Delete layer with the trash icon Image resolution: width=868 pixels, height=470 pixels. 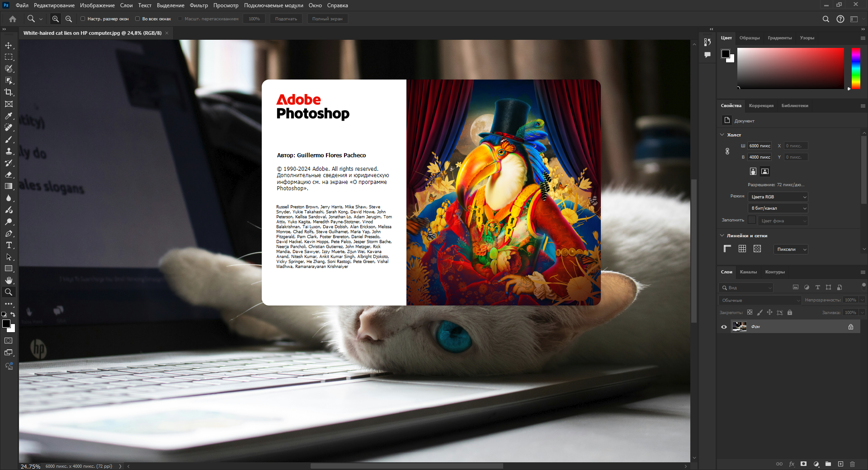tap(853, 464)
